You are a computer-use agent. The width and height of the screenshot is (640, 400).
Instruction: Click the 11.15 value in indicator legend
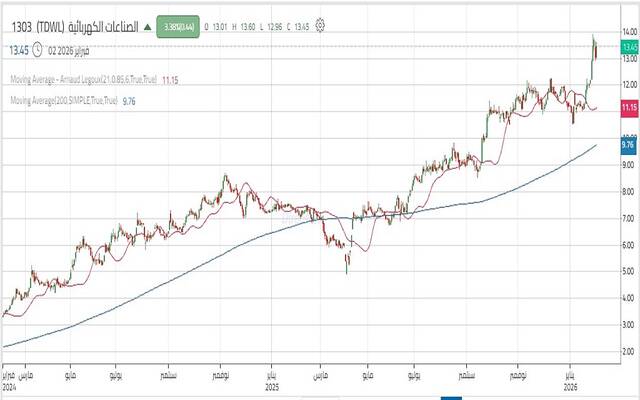[x=171, y=78]
